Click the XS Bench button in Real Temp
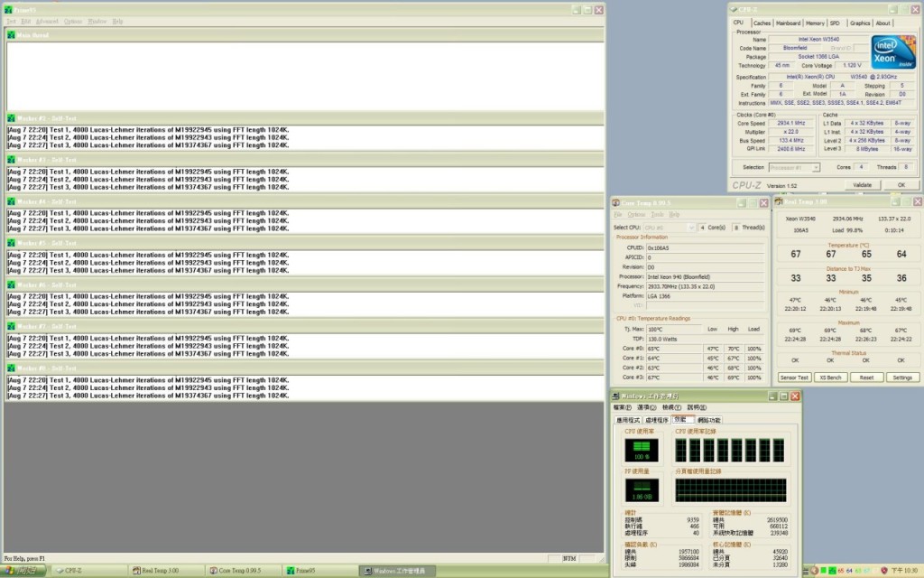Image resolution: width=924 pixels, height=578 pixels. [x=830, y=378]
